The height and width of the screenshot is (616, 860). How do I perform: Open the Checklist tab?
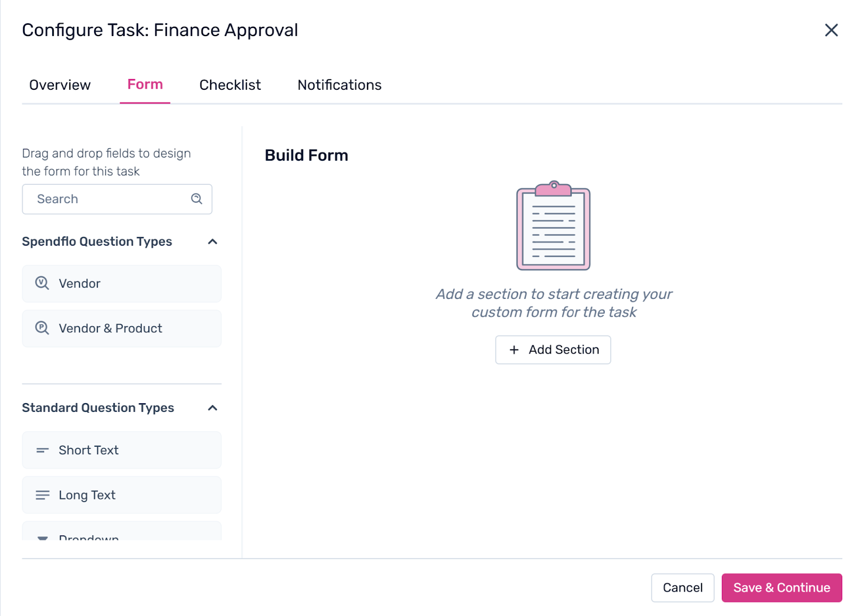pos(230,85)
